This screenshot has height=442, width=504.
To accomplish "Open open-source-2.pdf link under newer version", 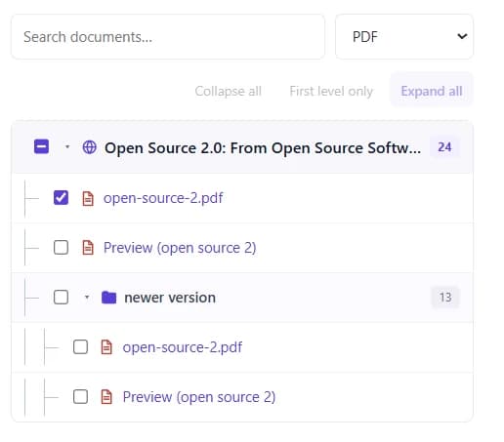I will [x=183, y=347].
